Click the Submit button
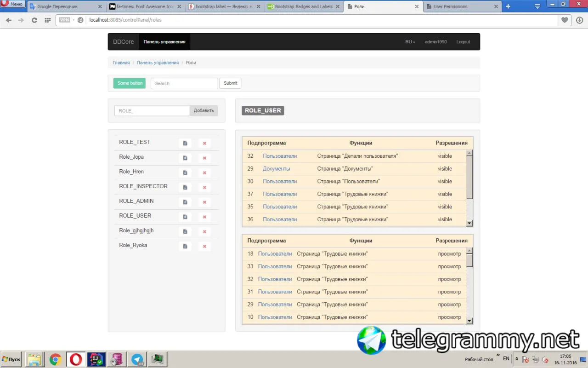588x368 pixels. point(231,83)
